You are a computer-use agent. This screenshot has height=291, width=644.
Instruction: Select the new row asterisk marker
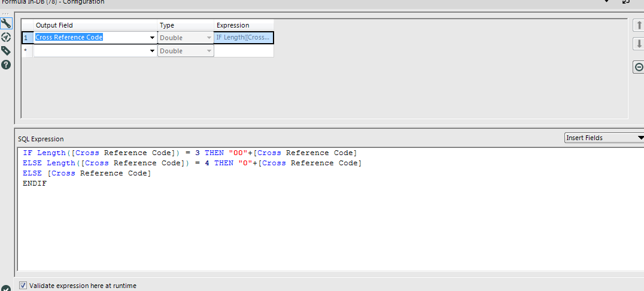pyautogui.click(x=27, y=51)
